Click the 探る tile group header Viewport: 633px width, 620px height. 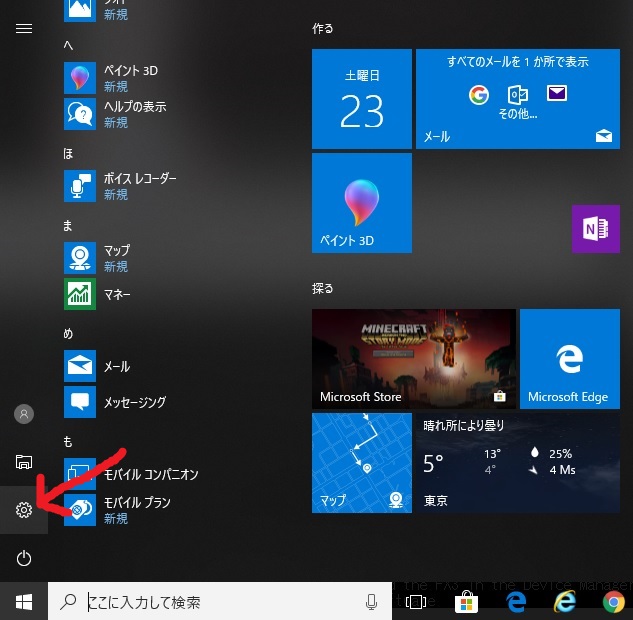pyautogui.click(x=323, y=289)
